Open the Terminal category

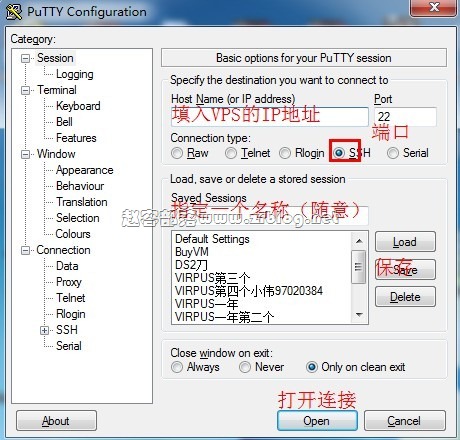[57, 90]
